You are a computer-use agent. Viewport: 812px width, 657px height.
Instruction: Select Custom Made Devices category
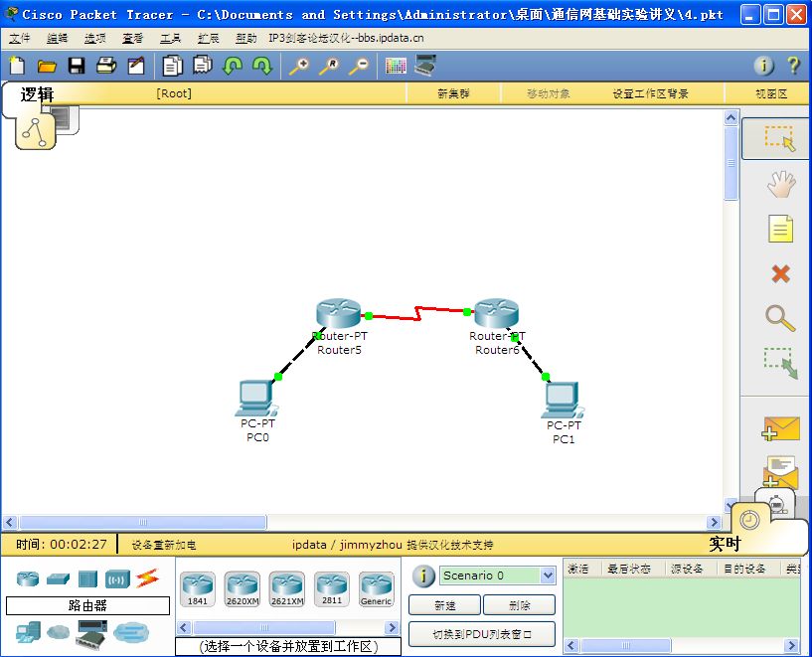91,633
